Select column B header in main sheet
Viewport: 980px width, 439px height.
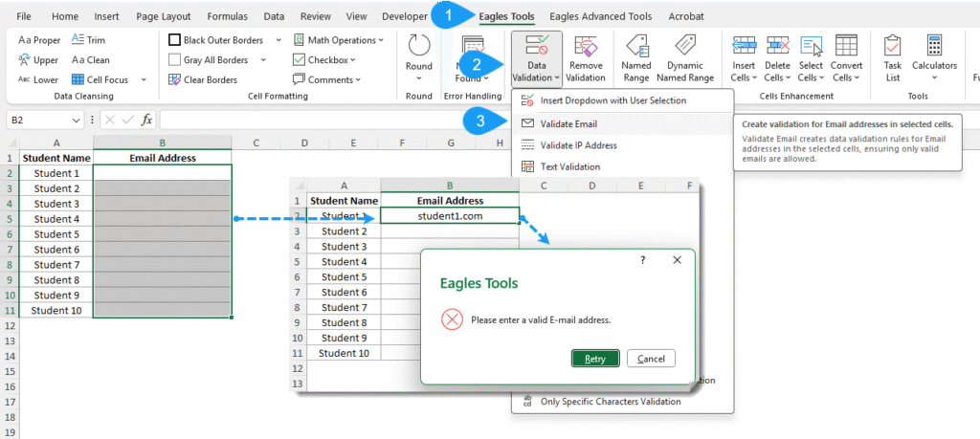162,143
